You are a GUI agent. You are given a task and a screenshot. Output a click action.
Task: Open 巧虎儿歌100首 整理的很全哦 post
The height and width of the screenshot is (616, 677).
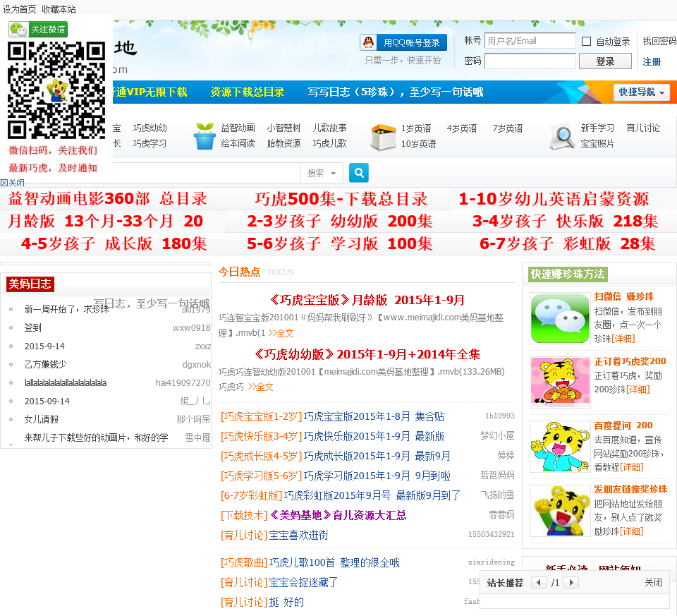[x=334, y=563]
